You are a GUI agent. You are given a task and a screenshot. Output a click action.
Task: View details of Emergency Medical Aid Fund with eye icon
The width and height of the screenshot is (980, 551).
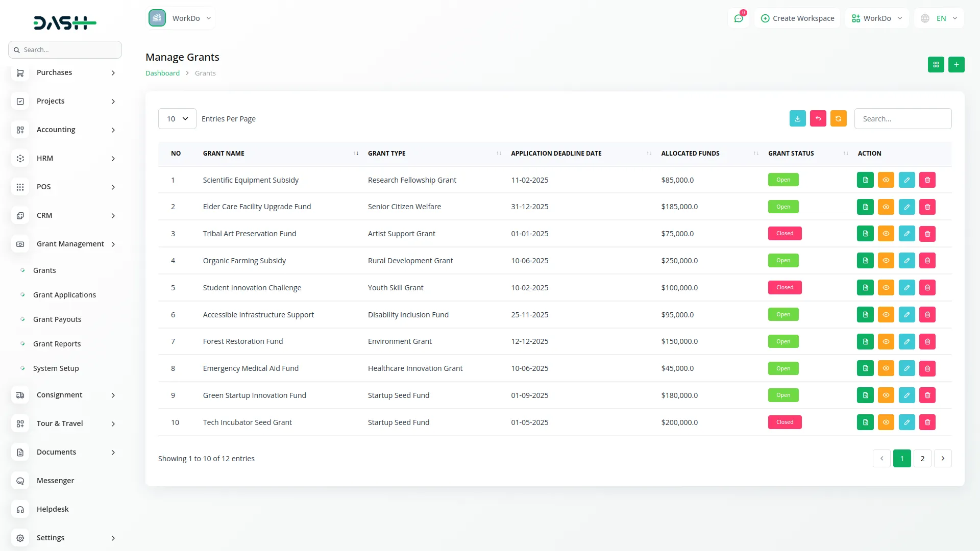pyautogui.click(x=886, y=368)
